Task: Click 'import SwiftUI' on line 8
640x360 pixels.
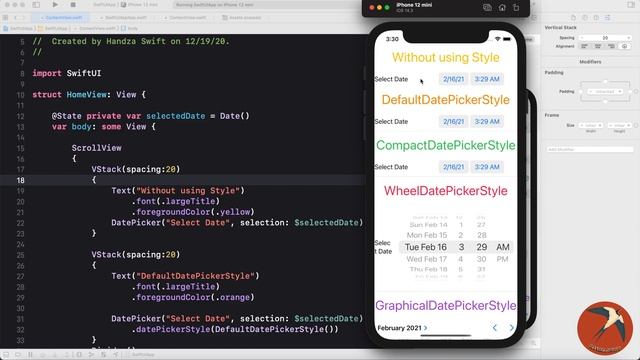Action: tap(67, 73)
